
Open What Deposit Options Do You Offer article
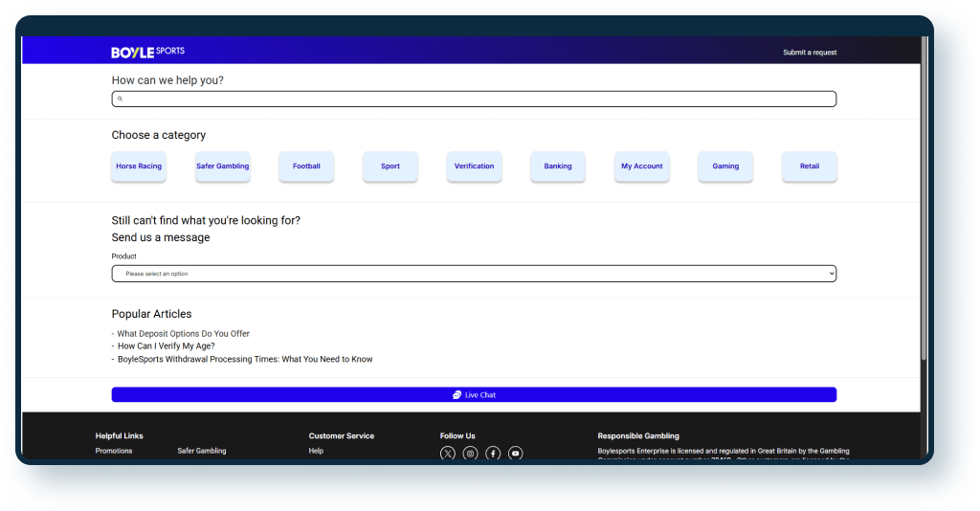tap(184, 334)
